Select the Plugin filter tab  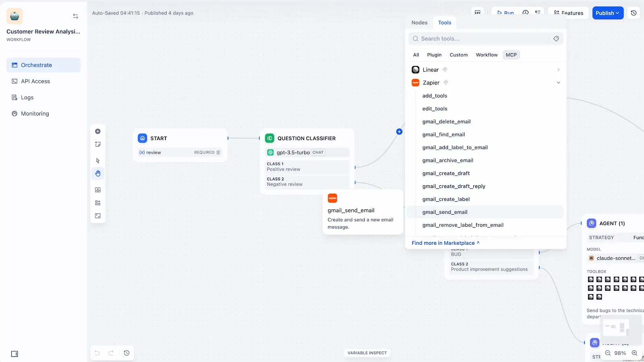click(x=434, y=55)
